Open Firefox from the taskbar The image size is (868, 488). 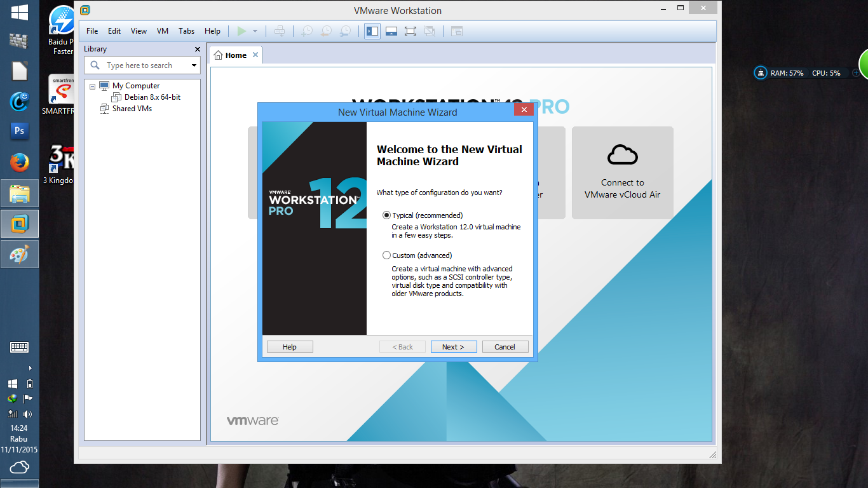tap(19, 163)
